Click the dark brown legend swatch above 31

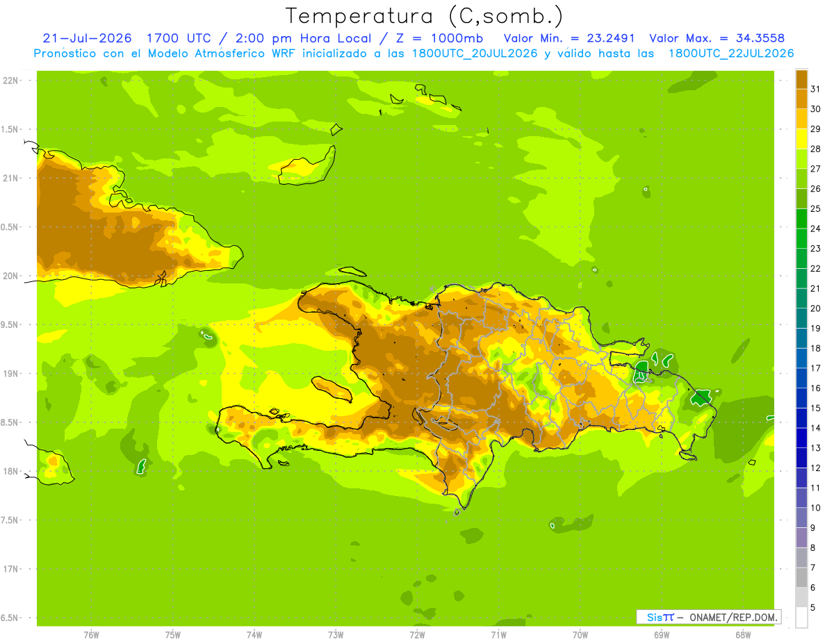801,79
